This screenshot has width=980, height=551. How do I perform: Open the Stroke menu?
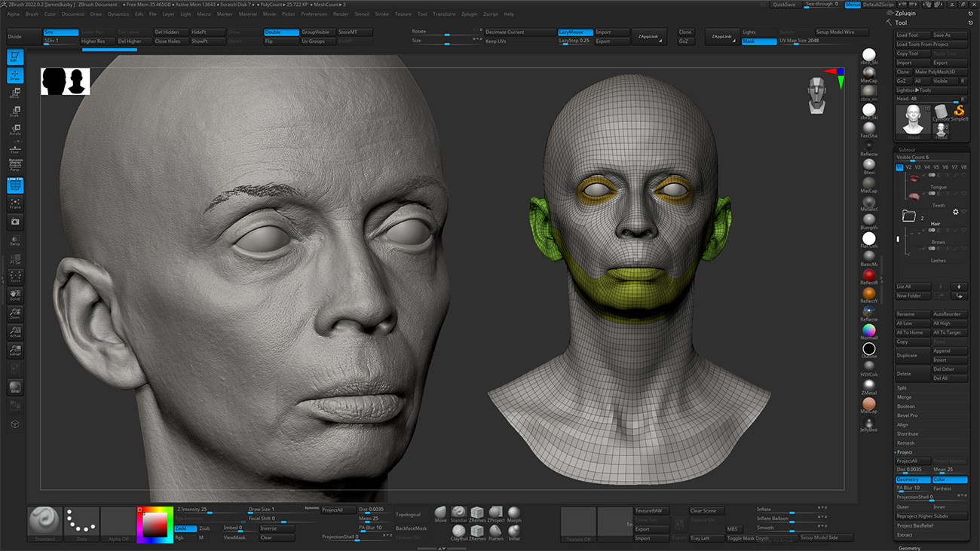[382, 14]
